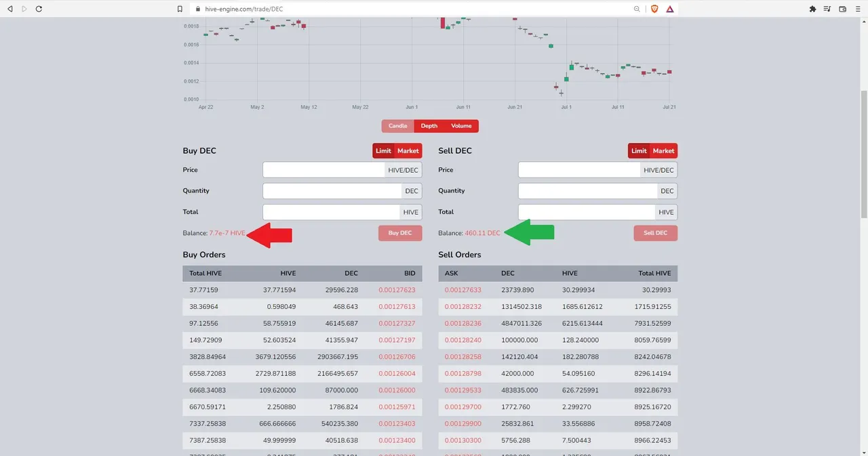
Task: Focus the Buy DEC Quantity field
Action: point(332,191)
